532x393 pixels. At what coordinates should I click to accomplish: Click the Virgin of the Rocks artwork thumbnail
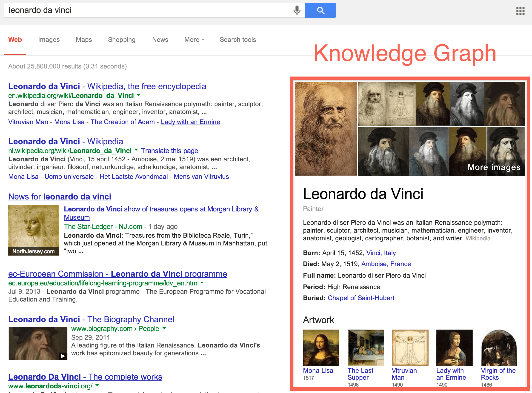(x=499, y=347)
